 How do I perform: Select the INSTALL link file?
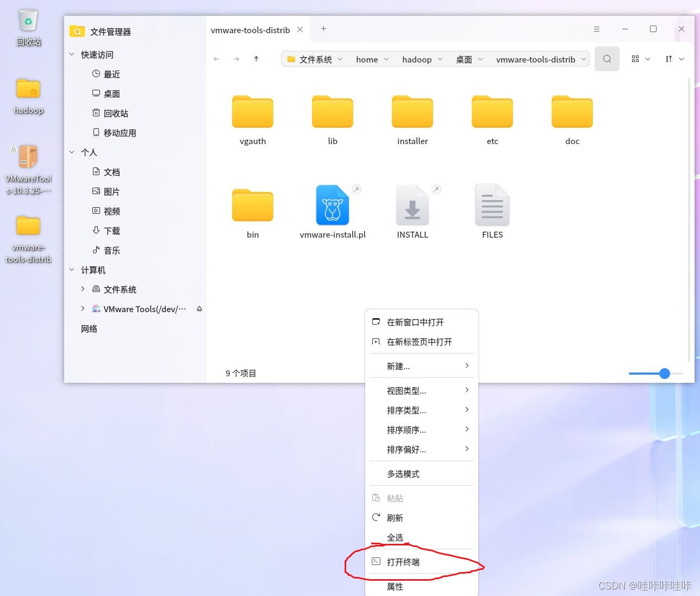(412, 213)
